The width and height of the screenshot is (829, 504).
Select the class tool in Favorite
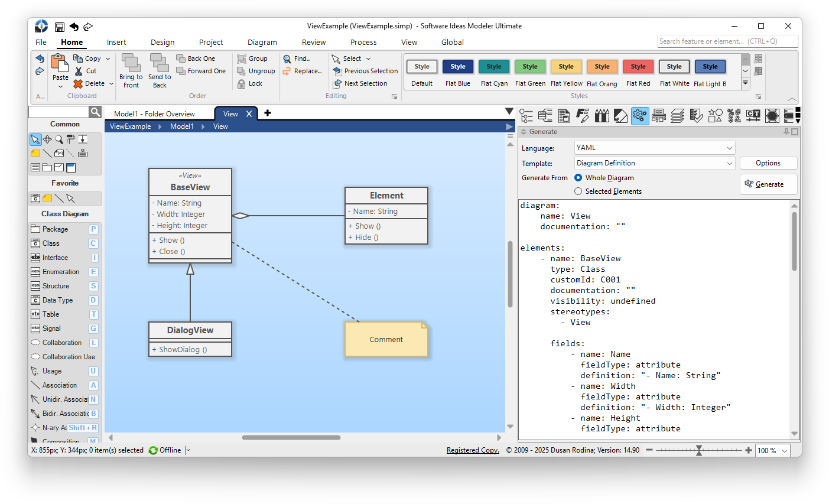pyautogui.click(x=35, y=199)
